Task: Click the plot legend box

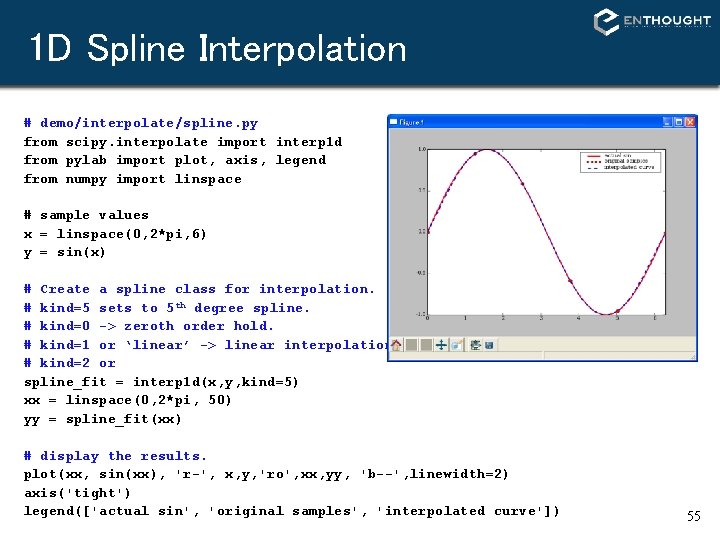Action: 620,162
